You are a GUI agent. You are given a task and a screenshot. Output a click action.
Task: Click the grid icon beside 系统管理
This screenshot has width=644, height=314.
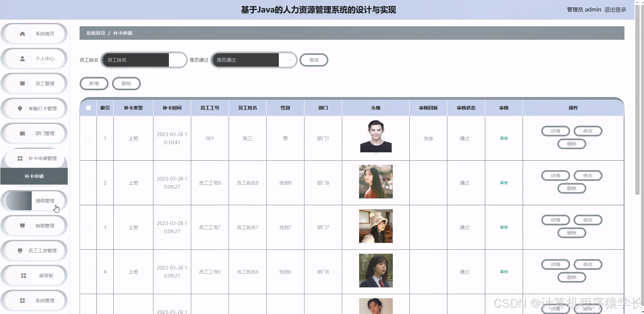(x=22, y=301)
